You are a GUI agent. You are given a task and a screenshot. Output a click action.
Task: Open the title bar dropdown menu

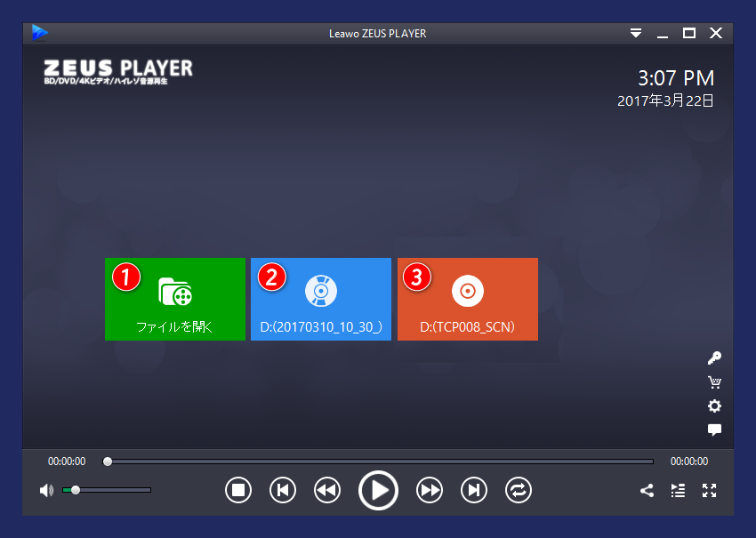point(636,33)
